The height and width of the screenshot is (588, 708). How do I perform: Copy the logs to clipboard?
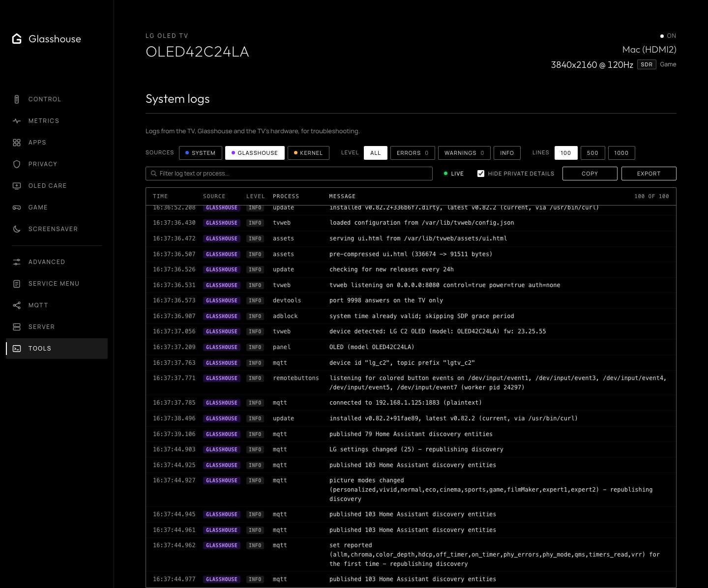(590, 174)
